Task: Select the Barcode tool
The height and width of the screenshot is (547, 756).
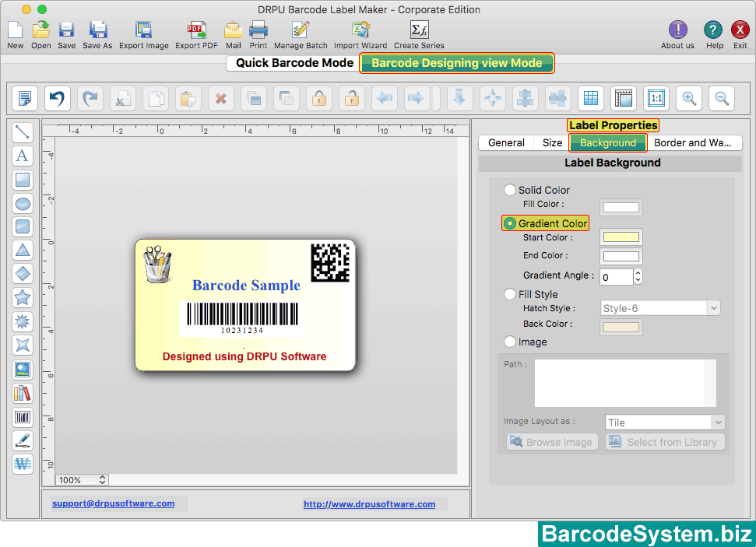Action: click(x=22, y=417)
